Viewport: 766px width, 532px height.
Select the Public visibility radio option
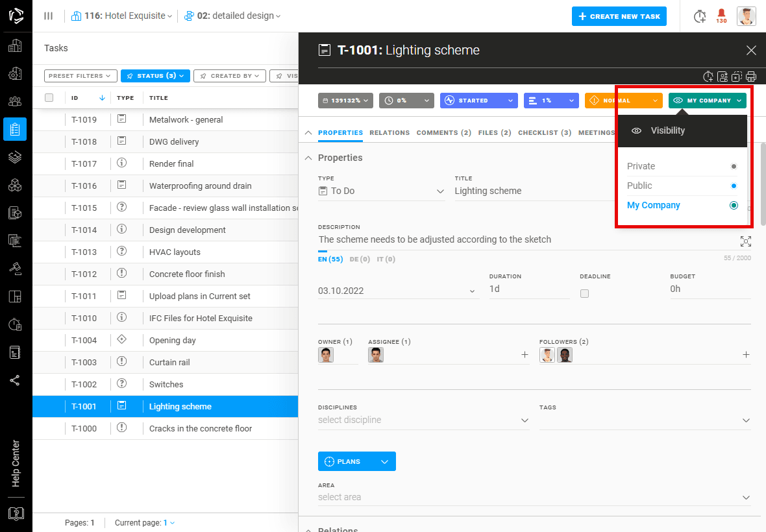(734, 186)
